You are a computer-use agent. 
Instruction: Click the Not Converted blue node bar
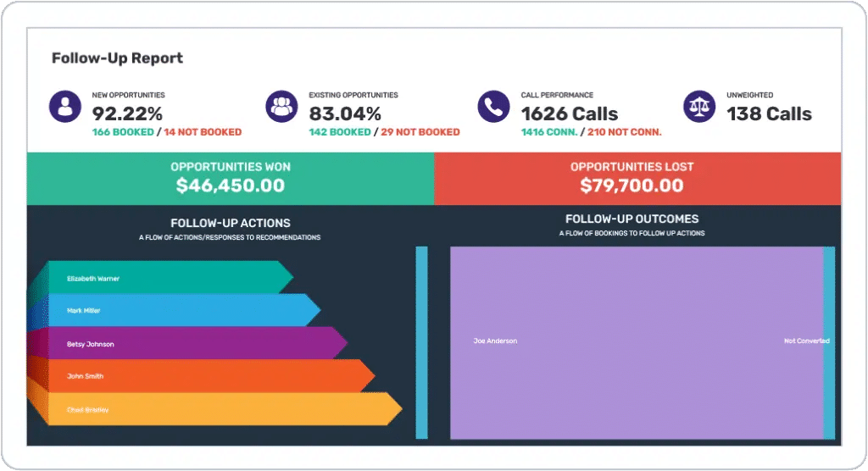pyautogui.click(x=829, y=342)
